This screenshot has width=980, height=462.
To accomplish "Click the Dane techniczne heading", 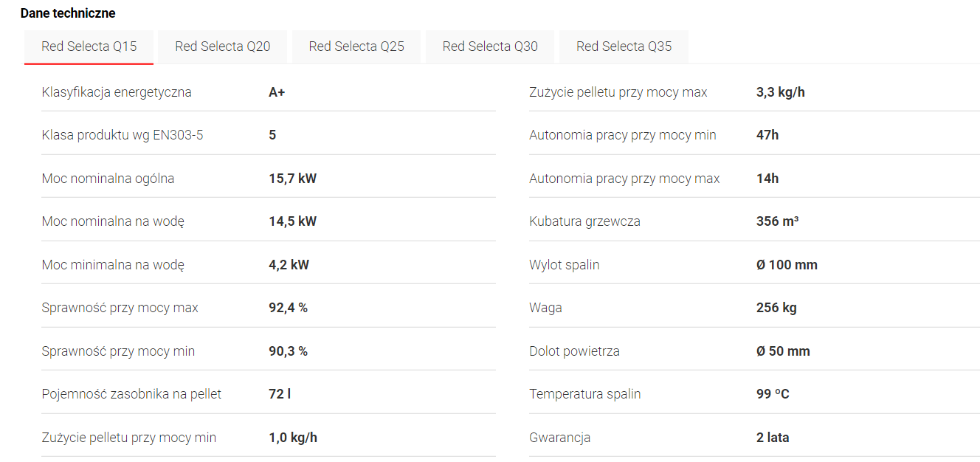I will pos(68,13).
